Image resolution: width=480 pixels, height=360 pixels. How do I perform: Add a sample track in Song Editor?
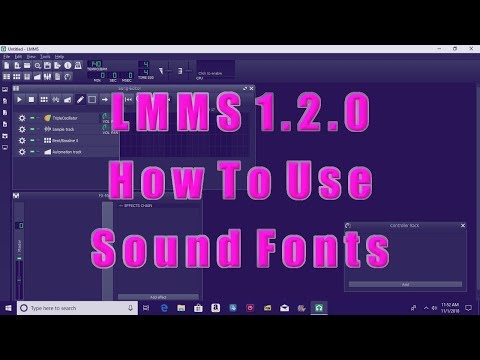click(56, 99)
